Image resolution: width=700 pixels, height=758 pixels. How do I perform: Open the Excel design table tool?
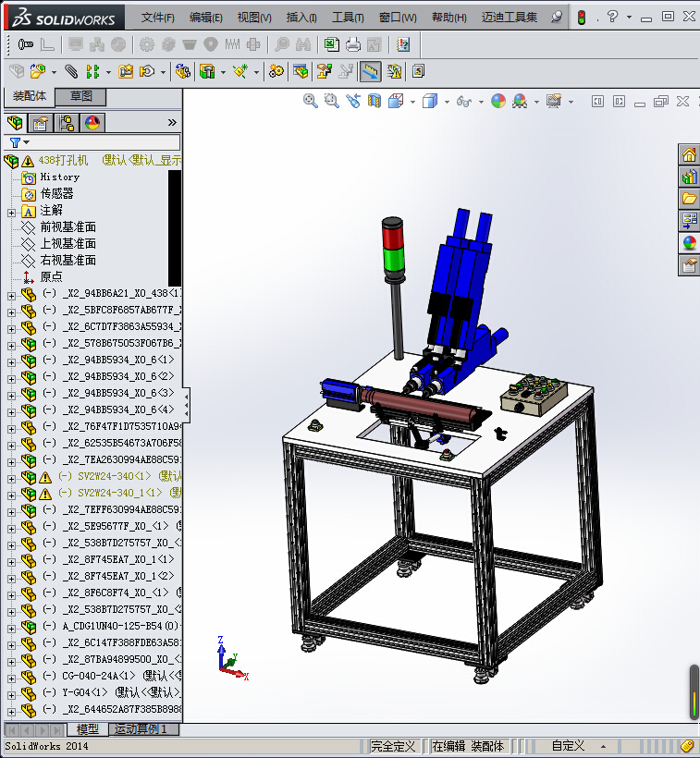pos(332,45)
